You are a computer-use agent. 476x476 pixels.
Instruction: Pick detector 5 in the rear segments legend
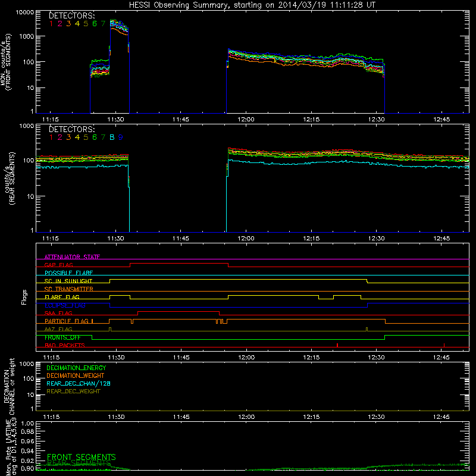(x=86, y=137)
